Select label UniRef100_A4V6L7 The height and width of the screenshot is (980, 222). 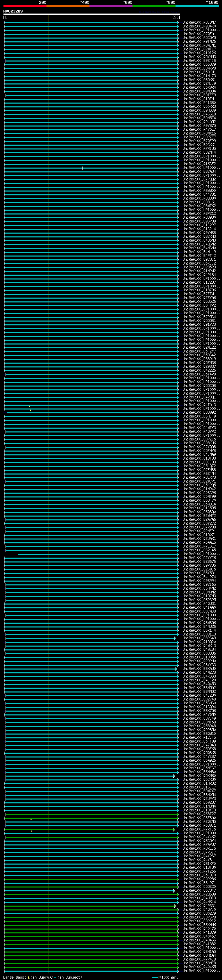pos(199,129)
